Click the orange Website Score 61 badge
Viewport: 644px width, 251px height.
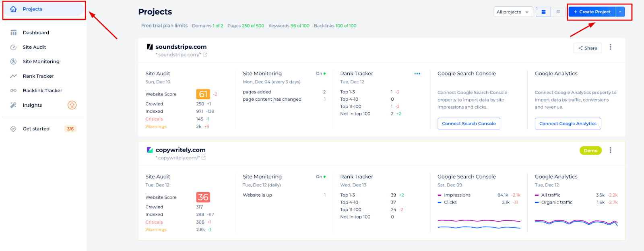click(203, 94)
